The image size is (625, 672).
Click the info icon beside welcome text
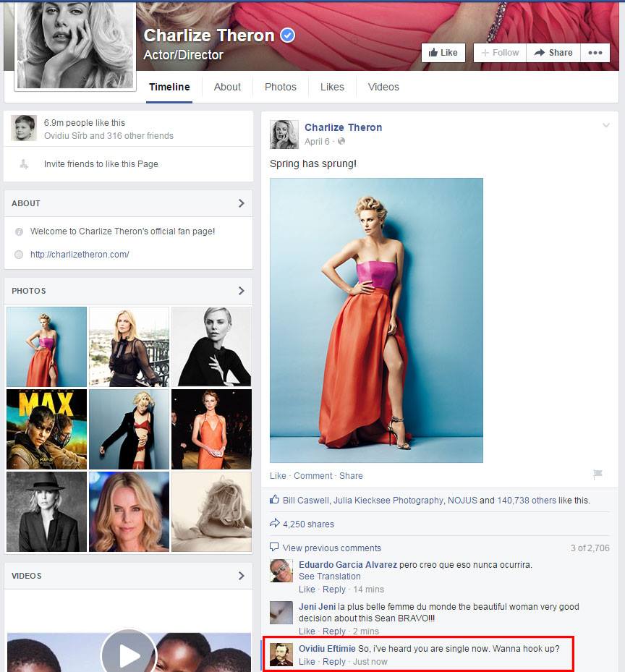[x=19, y=232]
